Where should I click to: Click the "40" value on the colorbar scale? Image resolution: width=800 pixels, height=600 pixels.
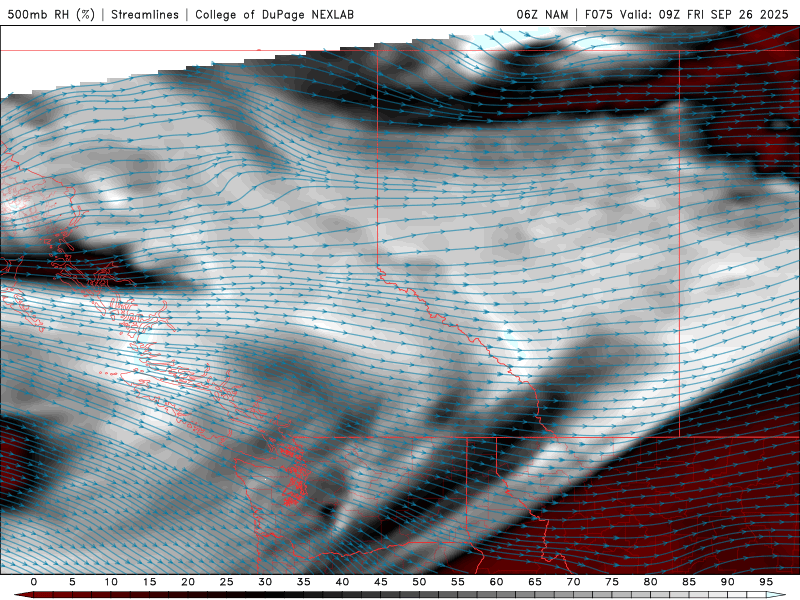(x=342, y=582)
